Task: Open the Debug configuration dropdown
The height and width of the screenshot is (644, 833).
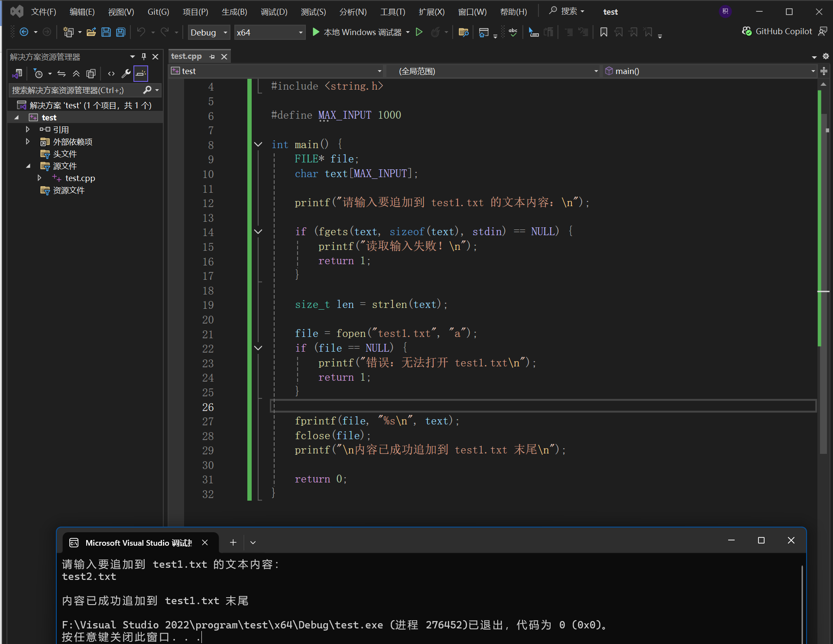Action: pyautogui.click(x=209, y=32)
